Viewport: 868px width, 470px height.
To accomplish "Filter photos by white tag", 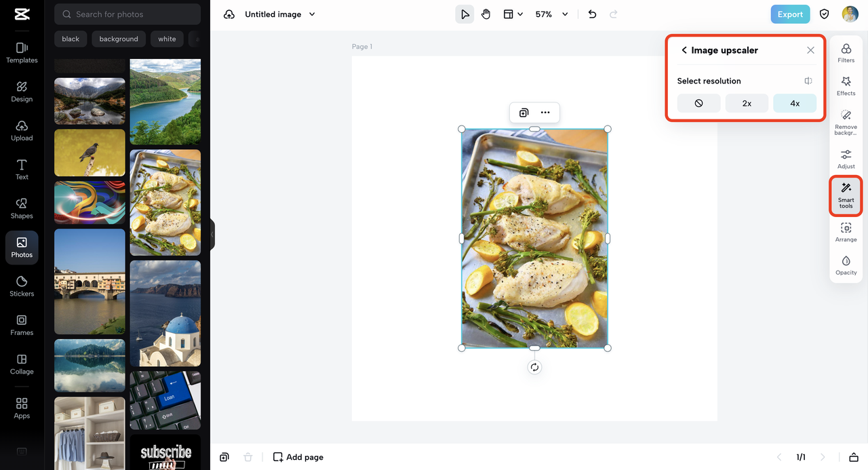I will (167, 39).
